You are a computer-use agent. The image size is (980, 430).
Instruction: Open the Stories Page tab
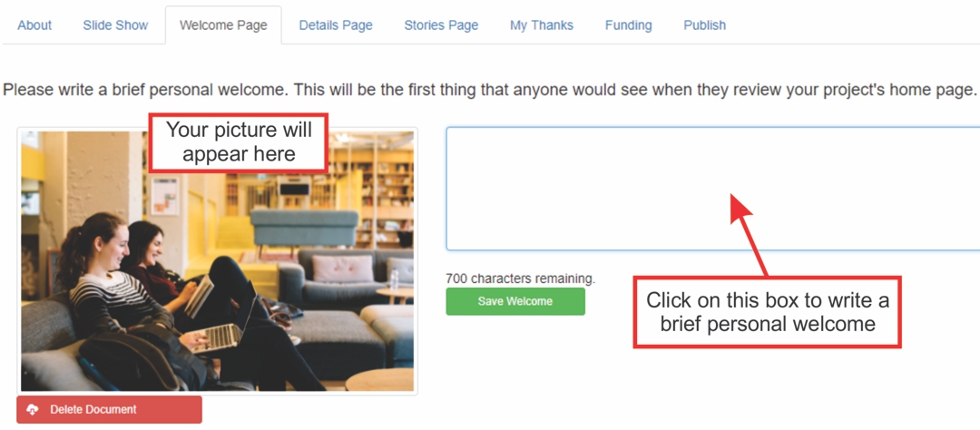click(441, 25)
